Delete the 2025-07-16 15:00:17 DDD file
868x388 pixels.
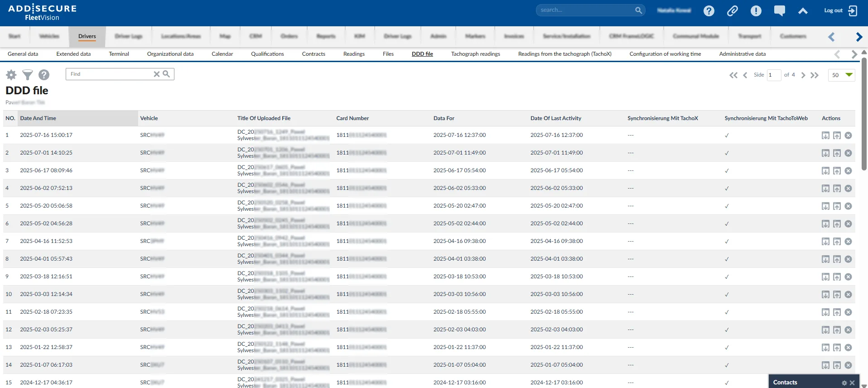click(848, 135)
